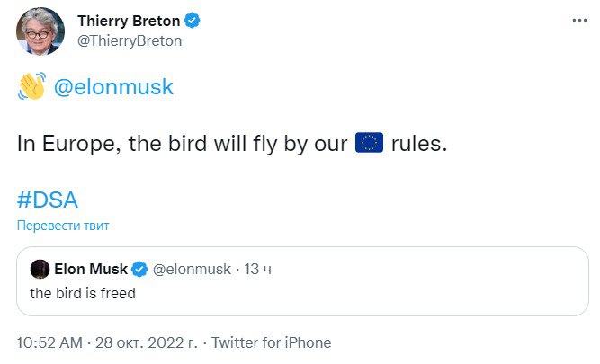Open Elon Musk's small avatar in quote
Screen dimensions: 600x364
pyautogui.click(x=40, y=269)
